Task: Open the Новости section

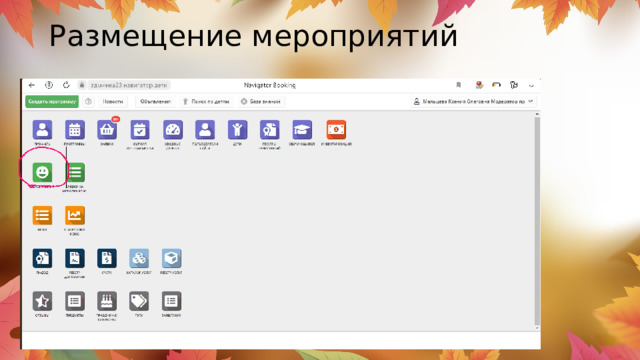Action: 113,101
